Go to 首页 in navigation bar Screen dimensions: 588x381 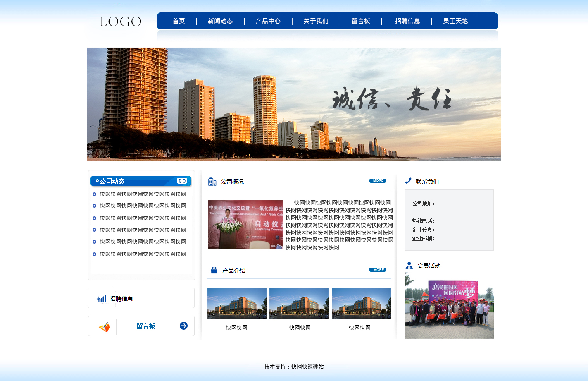(179, 21)
